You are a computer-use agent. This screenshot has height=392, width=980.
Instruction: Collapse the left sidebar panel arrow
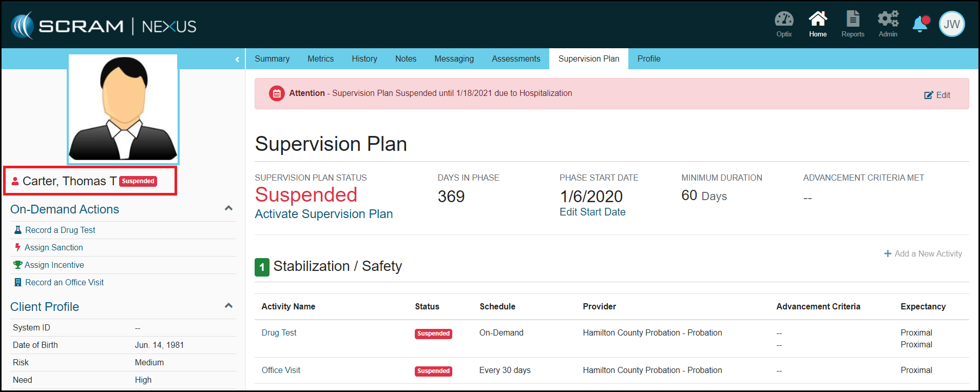click(x=237, y=60)
